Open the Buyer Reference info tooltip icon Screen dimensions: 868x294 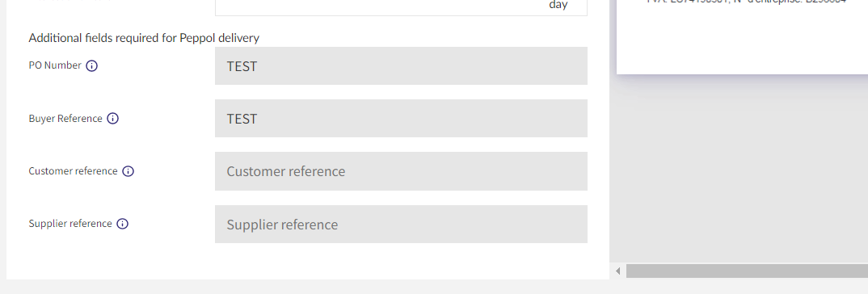(113, 119)
